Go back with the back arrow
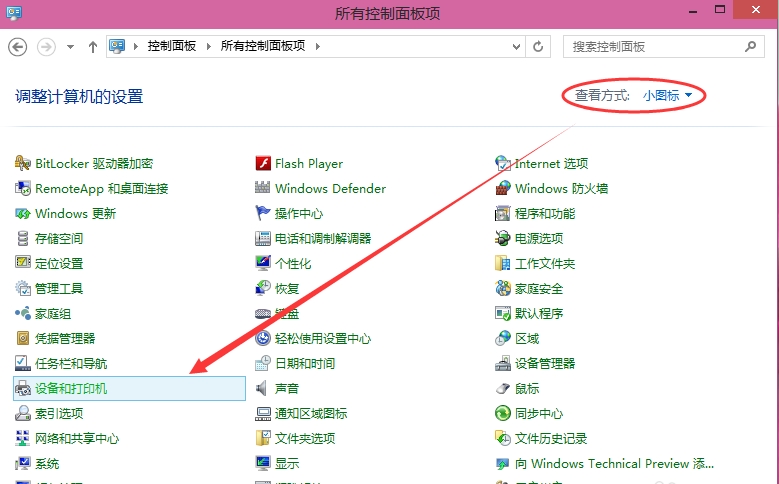This screenshot has height=484, width=779. [x=18, y=47]
